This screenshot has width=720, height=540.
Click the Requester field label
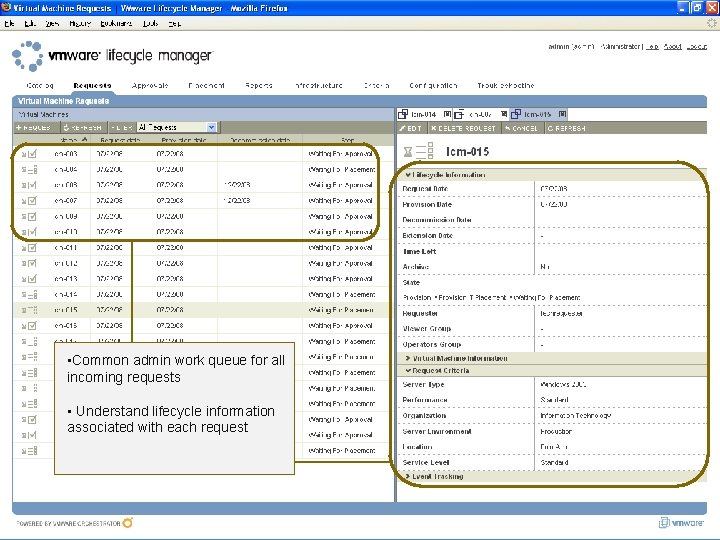pyautogui.click(x=420, y=314)
